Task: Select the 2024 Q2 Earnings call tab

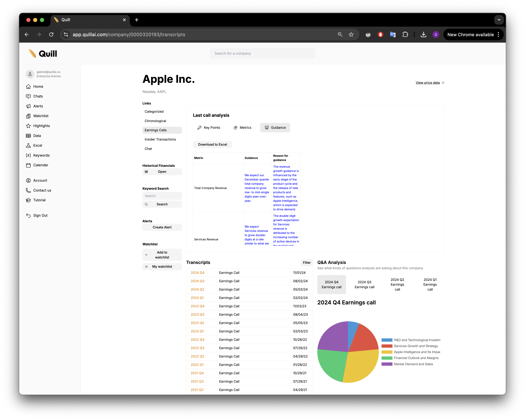Action: (397, 284)
